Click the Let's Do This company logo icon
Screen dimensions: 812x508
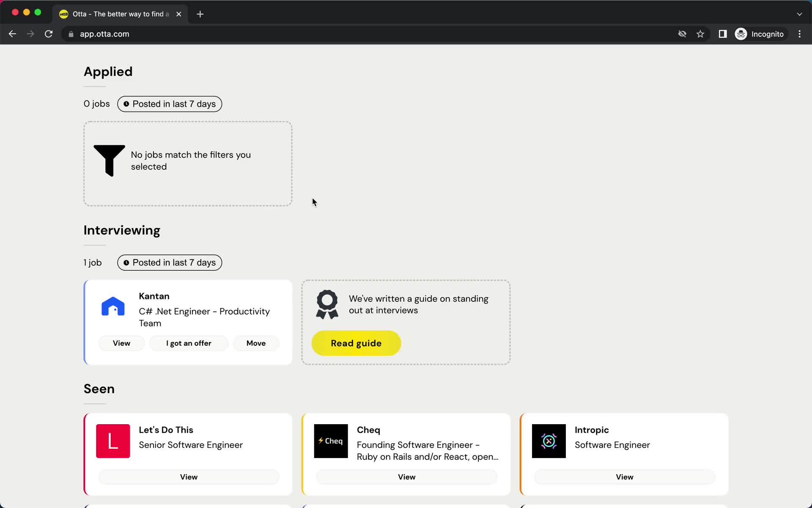113,441
